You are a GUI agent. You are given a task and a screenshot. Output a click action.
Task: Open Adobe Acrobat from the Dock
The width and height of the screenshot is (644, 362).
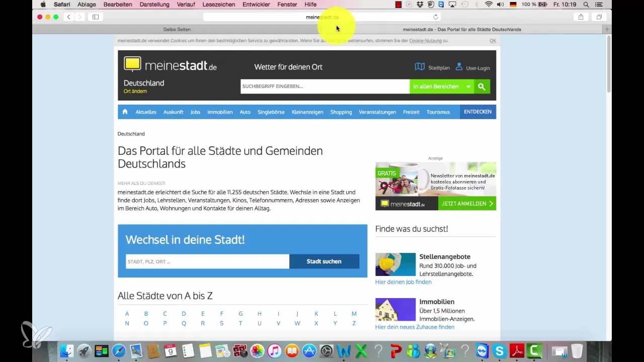point(517,350)
